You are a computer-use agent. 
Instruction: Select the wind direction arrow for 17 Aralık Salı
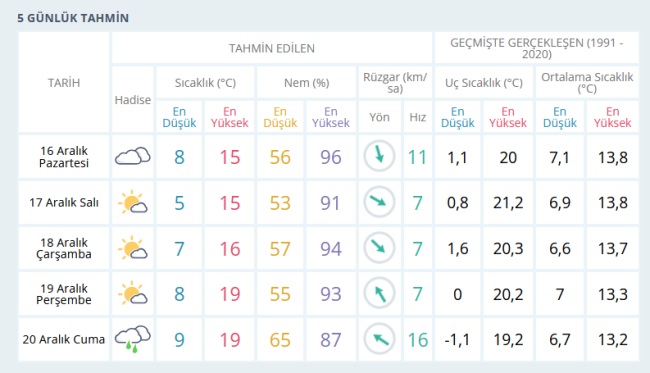point(379,202)
